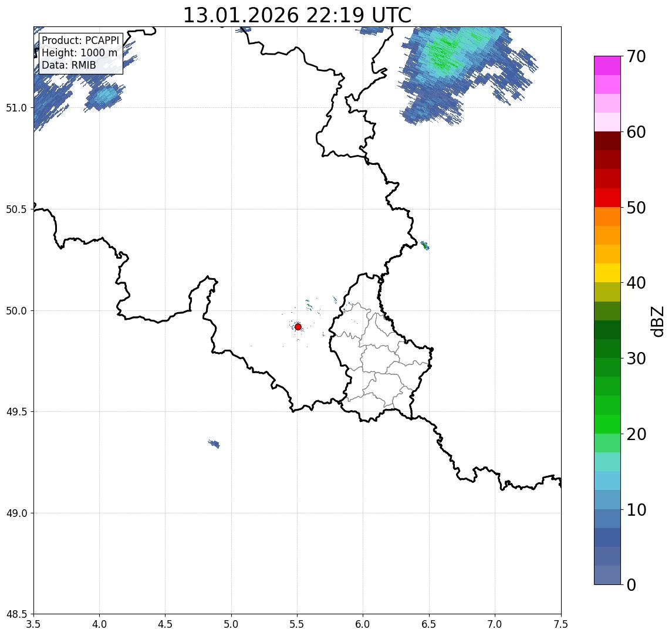Click the longitude axis label 5.5
This screenshot has width=672, height=636.
coord(297,624)
